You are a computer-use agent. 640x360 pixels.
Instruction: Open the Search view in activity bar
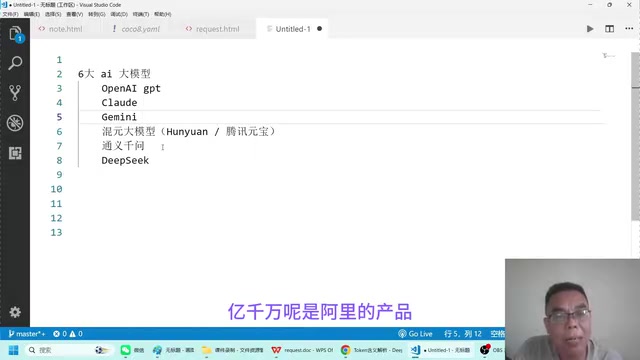15,63
